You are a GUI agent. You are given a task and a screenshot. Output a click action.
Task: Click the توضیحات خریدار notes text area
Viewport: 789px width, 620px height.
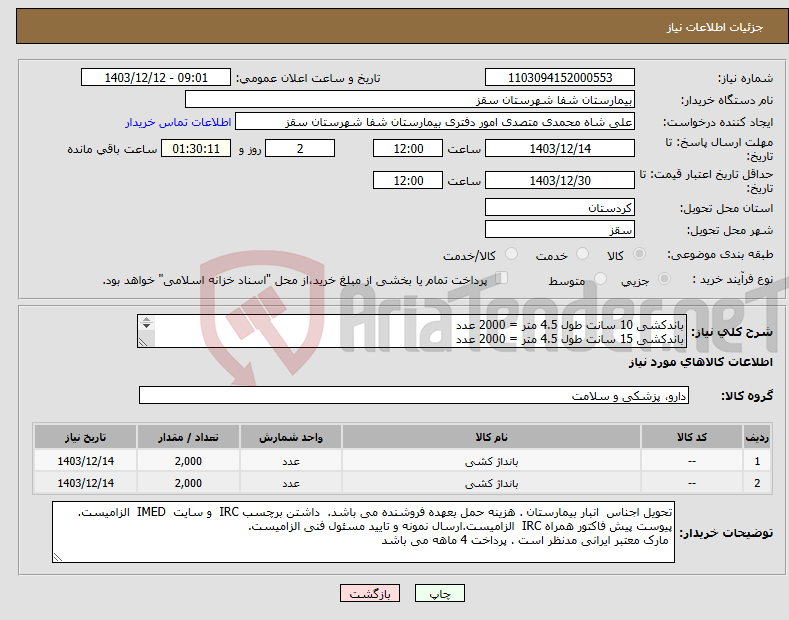(x=363, y=532)
